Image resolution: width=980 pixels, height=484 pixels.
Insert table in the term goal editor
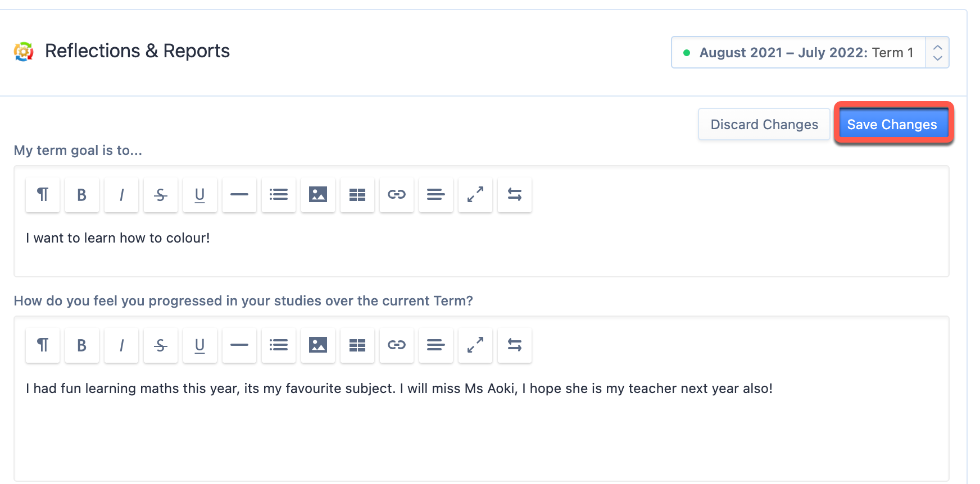(x=357, y=195)
